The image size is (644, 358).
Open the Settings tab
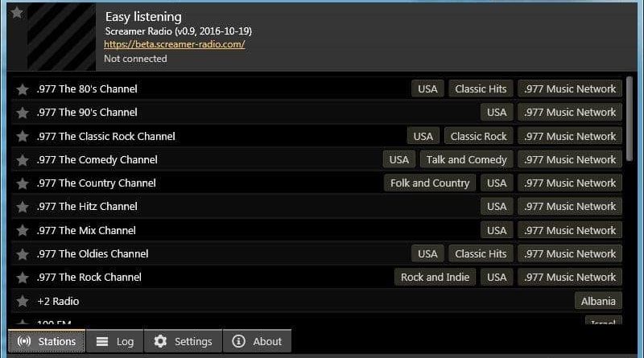click(183, 341)
